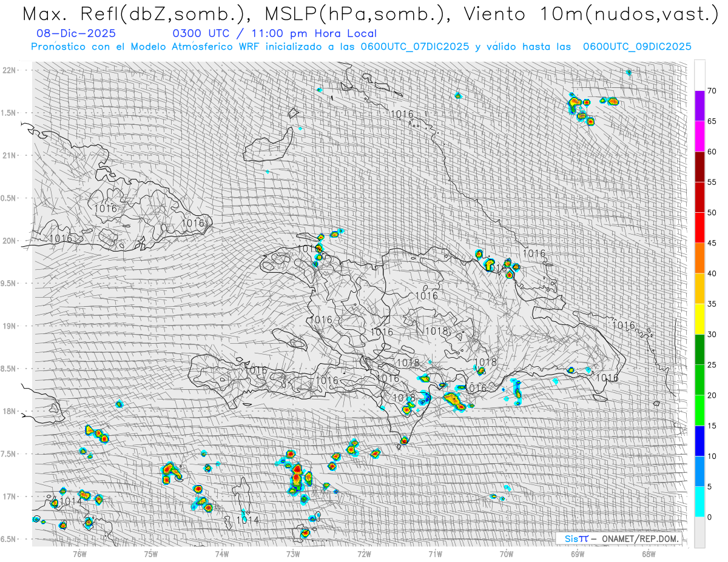Click the "70" value on the color bar

[x=712, y=91]
